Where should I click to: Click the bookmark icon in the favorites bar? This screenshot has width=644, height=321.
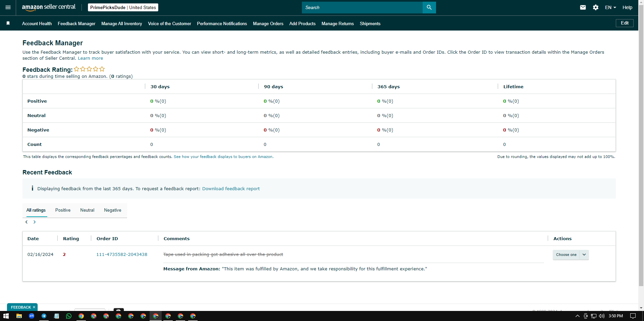pyautogui.click(x=8, y=23)
